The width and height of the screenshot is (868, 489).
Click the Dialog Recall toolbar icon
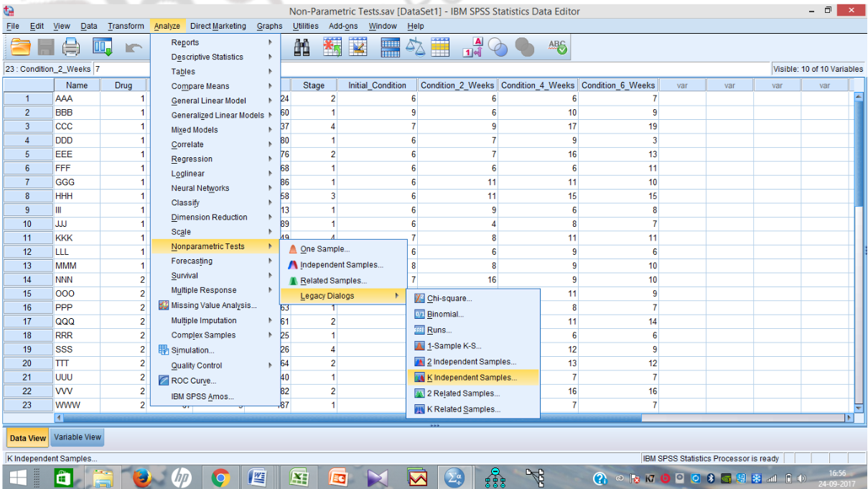coord(103,47)
